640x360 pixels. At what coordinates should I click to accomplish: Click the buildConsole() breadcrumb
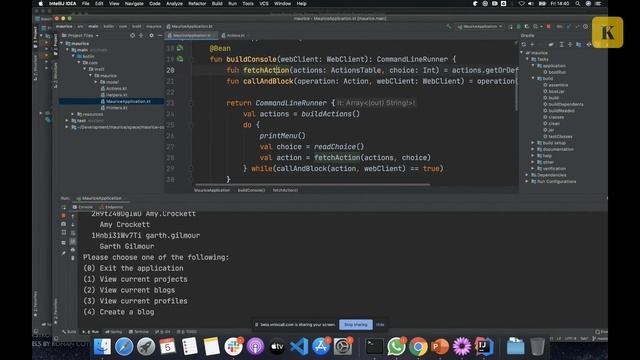(x=251, y=190)
